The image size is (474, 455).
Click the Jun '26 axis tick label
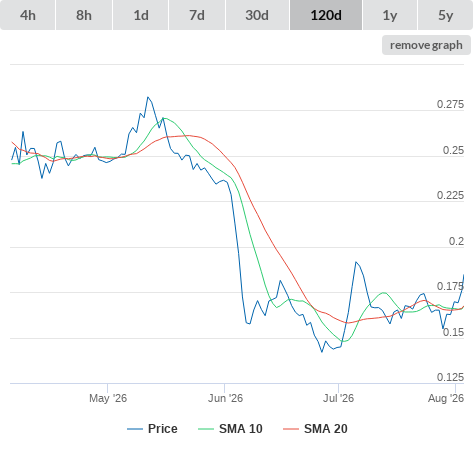click(x=226, y=398)
